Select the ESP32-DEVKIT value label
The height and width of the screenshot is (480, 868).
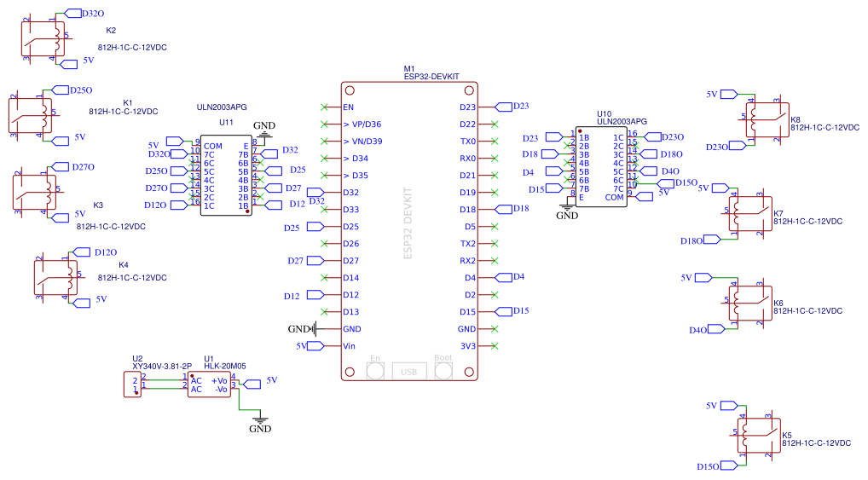pyautogui.click(x=431, y=77)
